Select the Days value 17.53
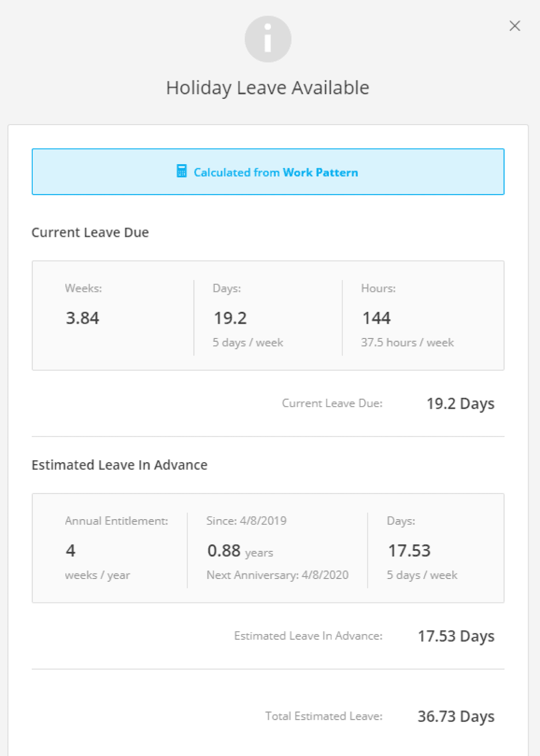 pos(409,550)
